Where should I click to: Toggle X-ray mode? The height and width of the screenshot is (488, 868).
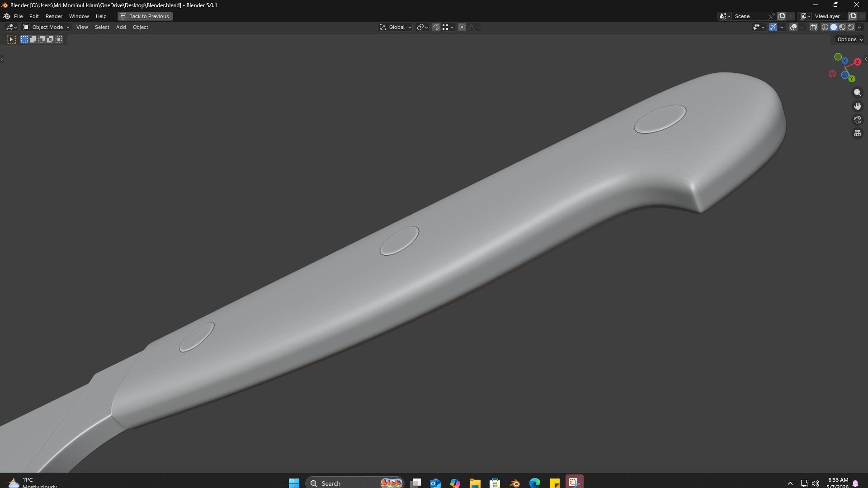coord(813,27)
